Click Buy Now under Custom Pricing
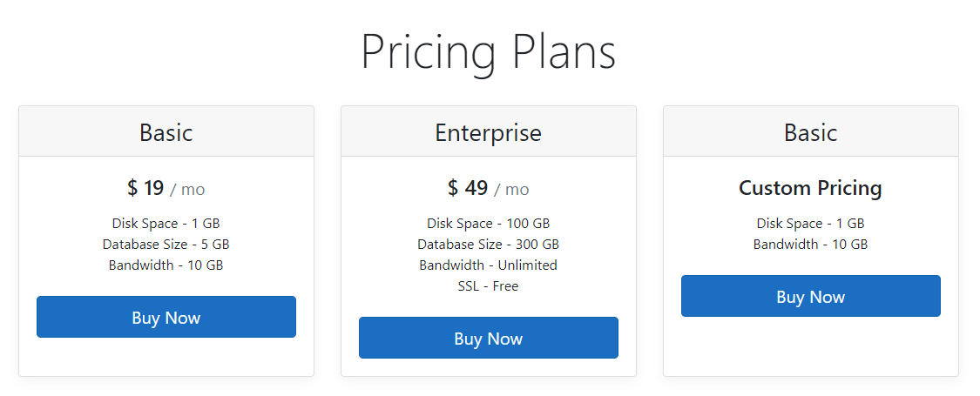Screen dimensions: 980x396 point(811,296)
